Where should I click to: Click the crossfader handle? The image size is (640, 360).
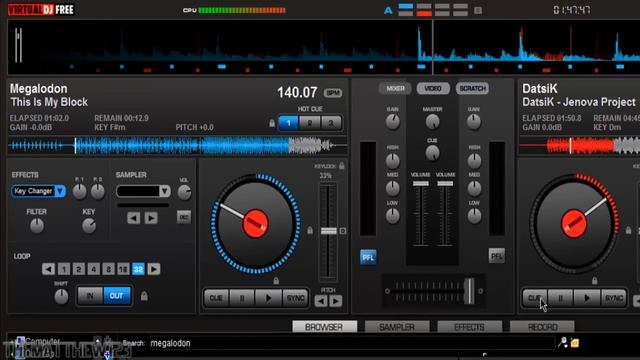pos(469,291)
